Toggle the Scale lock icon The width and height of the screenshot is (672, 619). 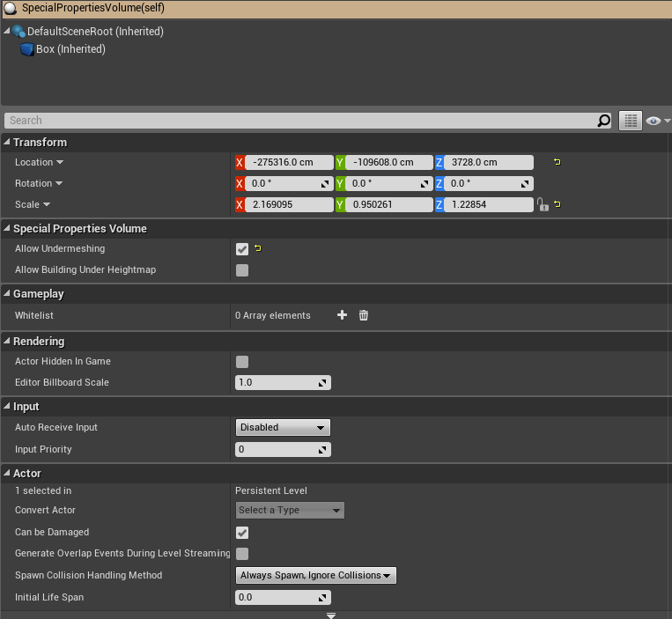(x=543, y=204)
